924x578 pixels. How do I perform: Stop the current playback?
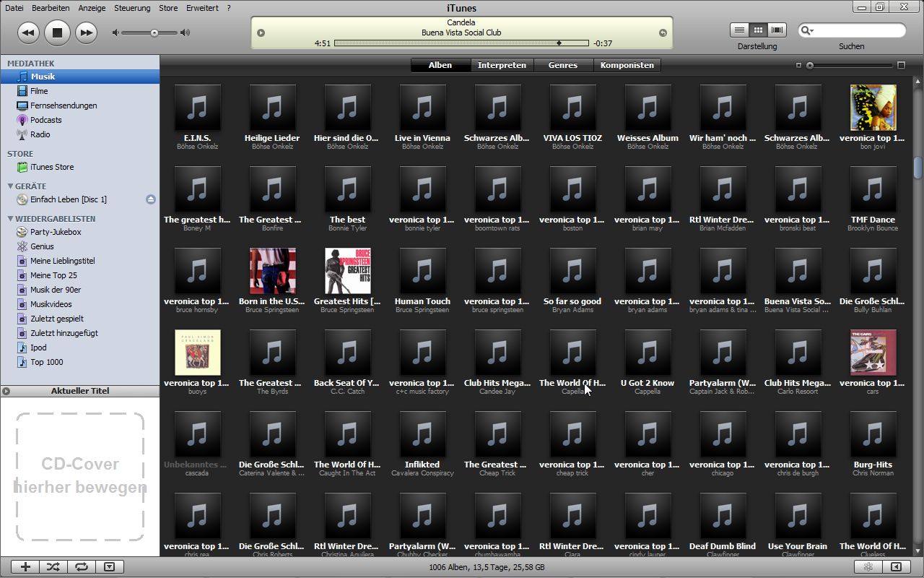[x=57, y=33]
